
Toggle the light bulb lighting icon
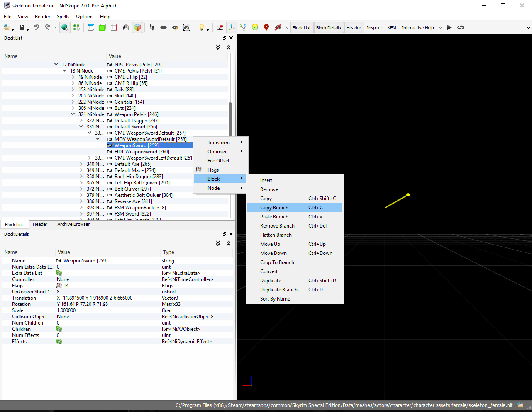(202, 28)
